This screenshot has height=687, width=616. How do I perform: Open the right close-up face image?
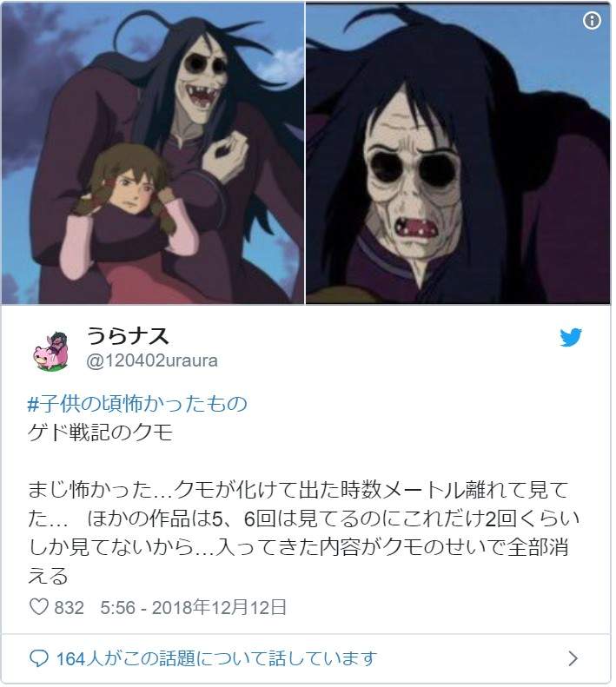click(458, 153)
